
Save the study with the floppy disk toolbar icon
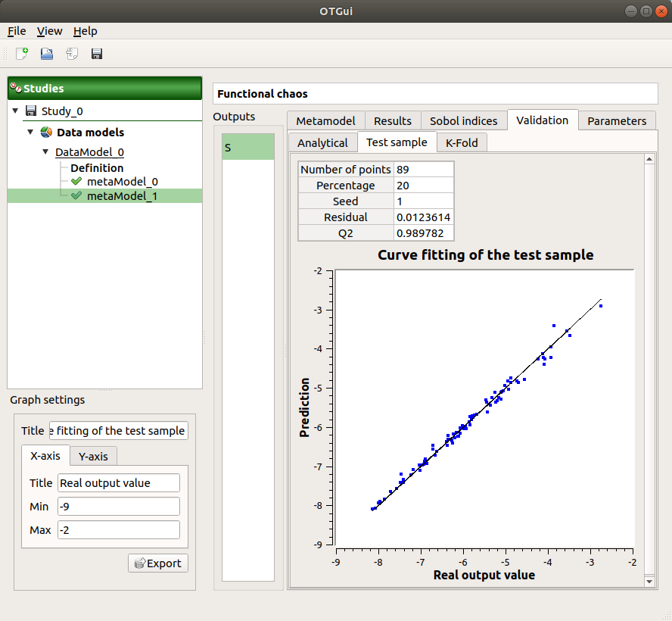[96, 53]
